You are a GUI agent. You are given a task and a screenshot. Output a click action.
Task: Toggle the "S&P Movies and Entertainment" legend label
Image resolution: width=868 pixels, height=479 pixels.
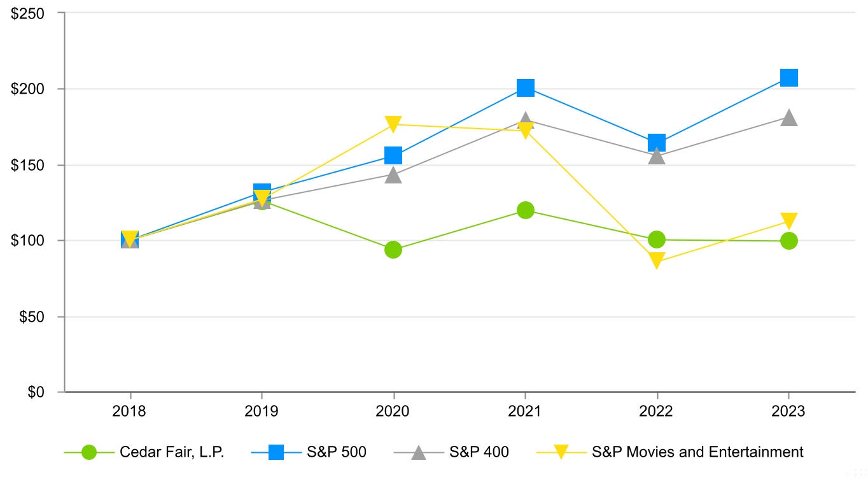pos(697,452)
